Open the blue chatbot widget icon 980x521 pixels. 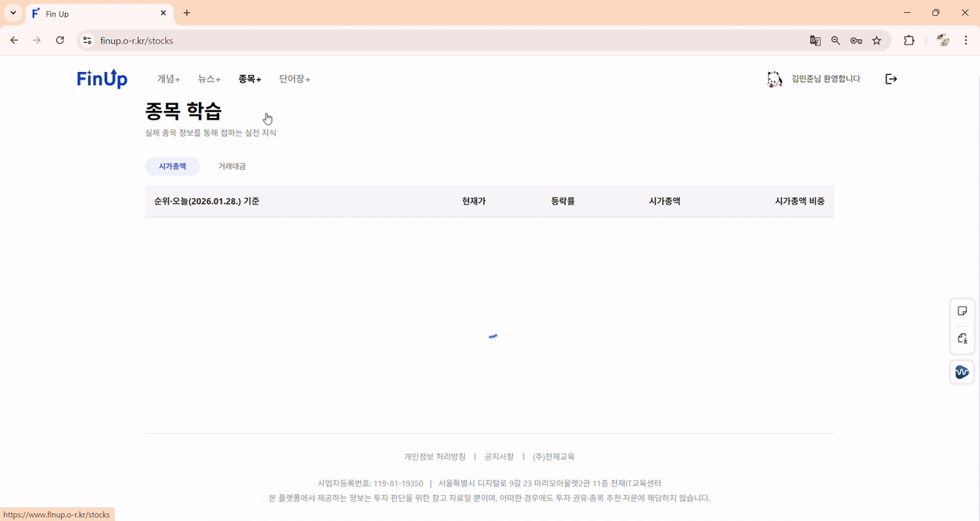tap(962, 372)
